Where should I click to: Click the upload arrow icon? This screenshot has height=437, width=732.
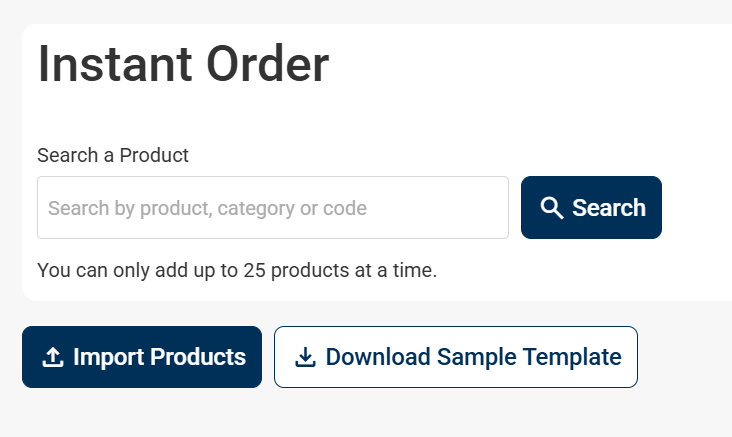tap(53, 357)
